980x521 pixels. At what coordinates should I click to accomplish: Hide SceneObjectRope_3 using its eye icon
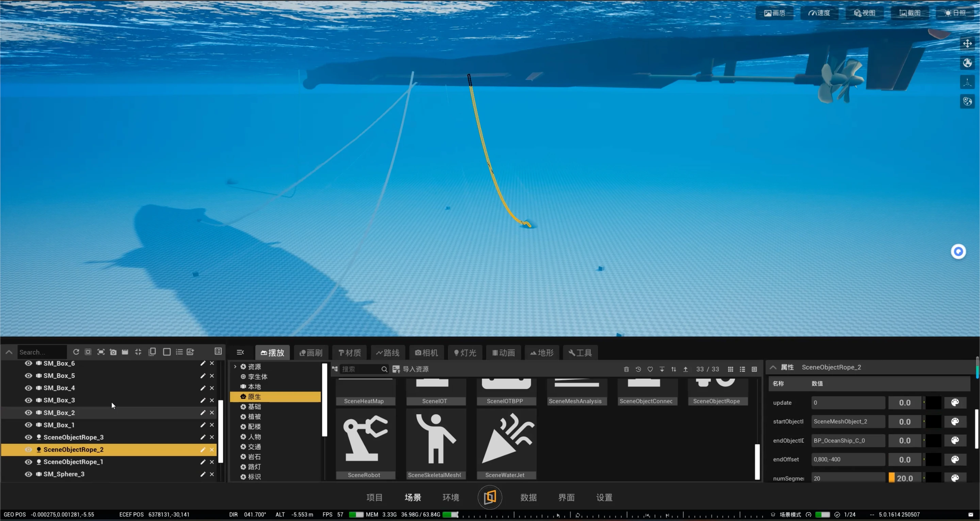[29, 437]
